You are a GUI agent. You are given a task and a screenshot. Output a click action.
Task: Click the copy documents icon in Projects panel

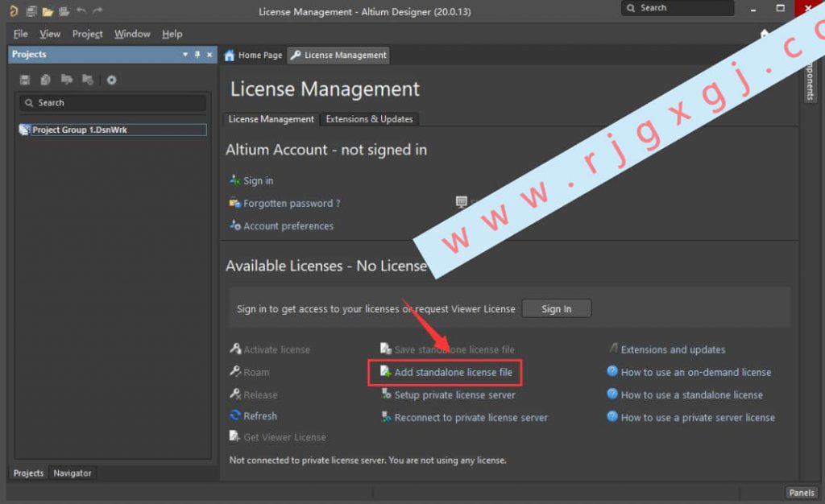pyautogui.click(x=46, y=80)
